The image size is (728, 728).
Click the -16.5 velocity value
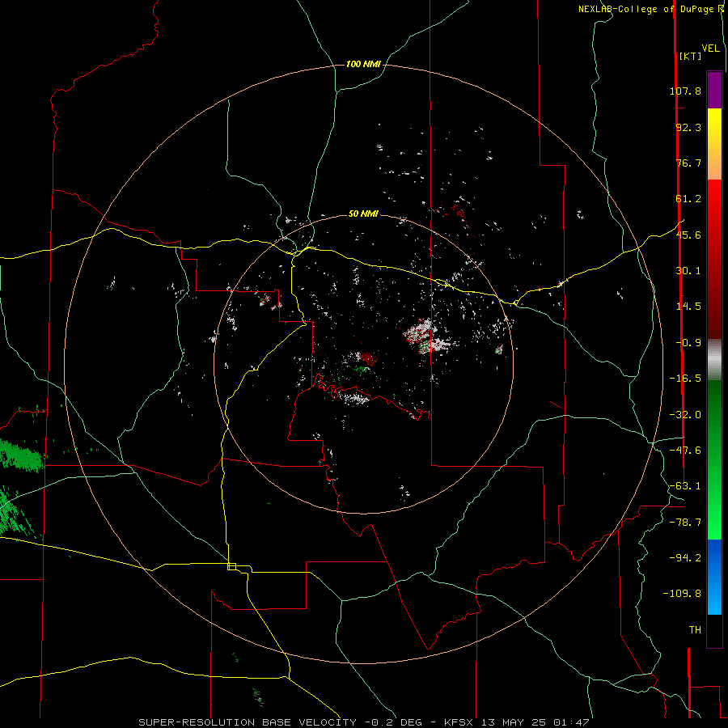(685, 379)
